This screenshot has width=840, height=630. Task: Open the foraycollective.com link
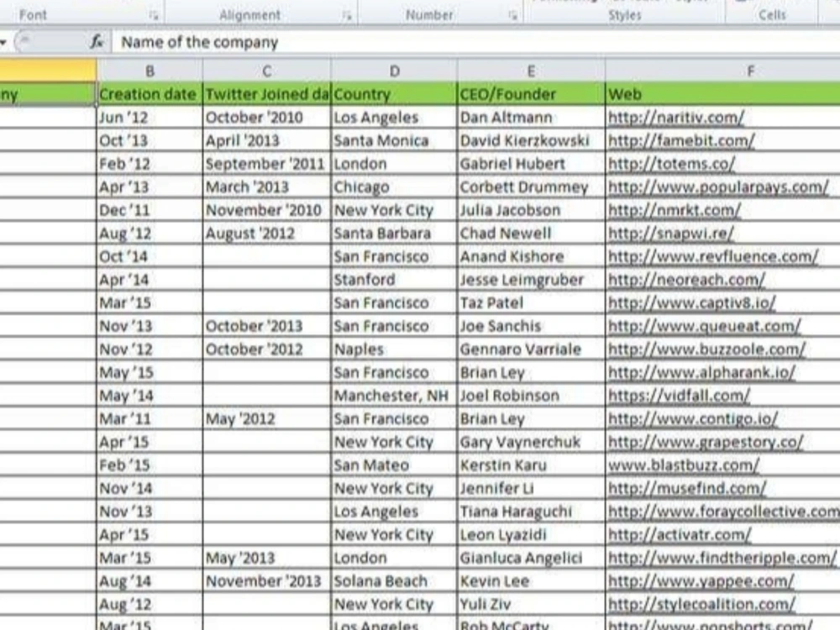724,512
